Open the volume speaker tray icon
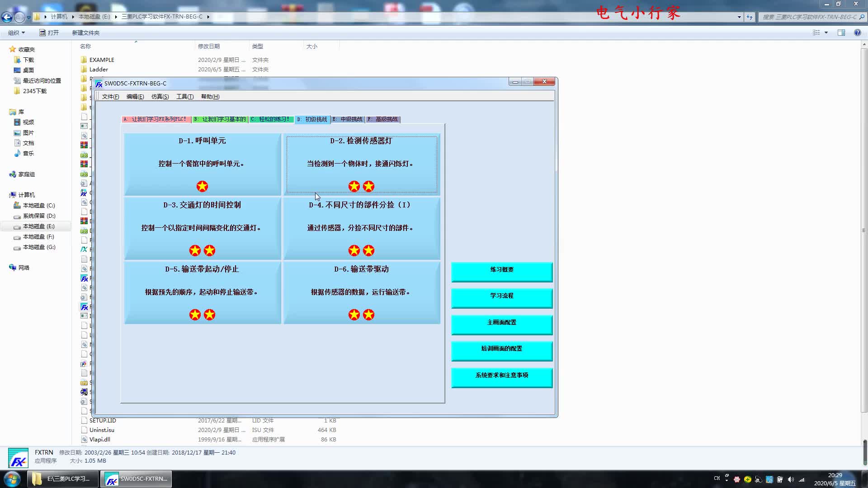 pos(791,479)
